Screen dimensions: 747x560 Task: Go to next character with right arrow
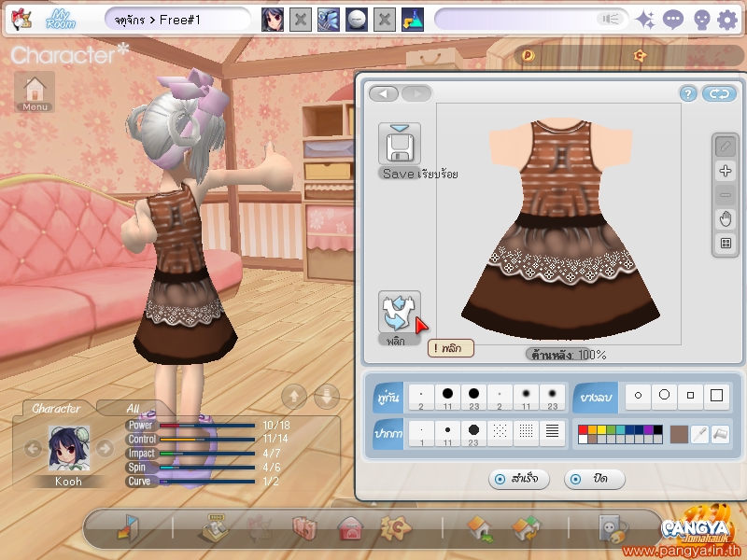pos(105,448)
